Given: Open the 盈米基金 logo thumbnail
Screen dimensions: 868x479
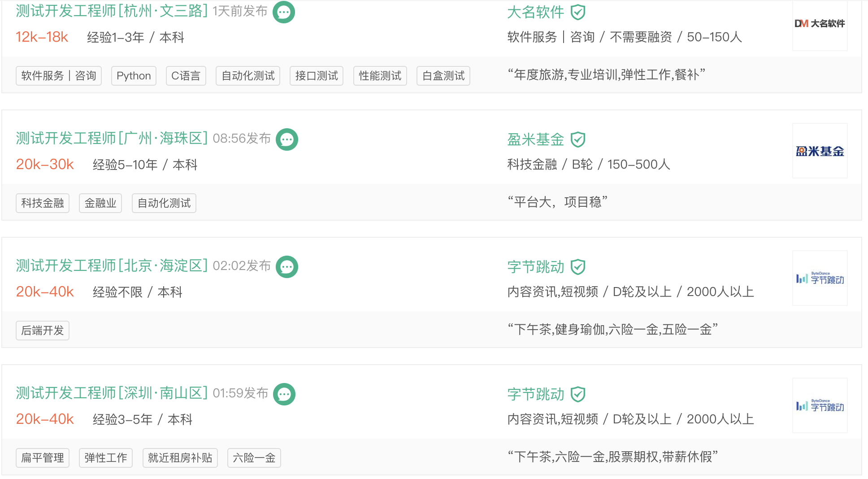Looking at the screenshot, I should [x=820, y=151].
